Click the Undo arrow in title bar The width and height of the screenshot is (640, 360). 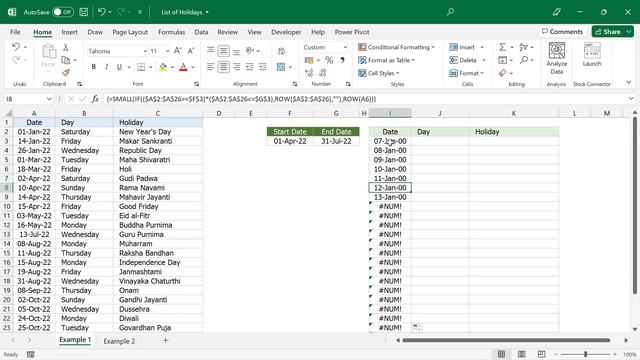[102, 12]
